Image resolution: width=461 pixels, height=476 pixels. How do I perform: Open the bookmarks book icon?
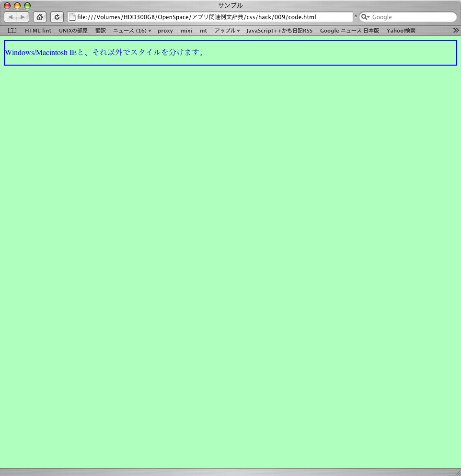tap(12, 31)
